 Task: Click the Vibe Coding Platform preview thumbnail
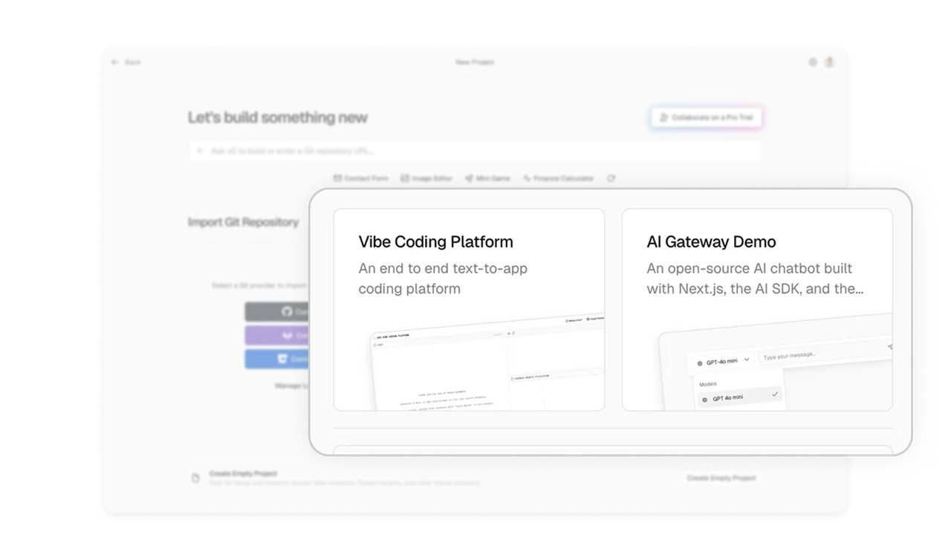tap(488, 362)
